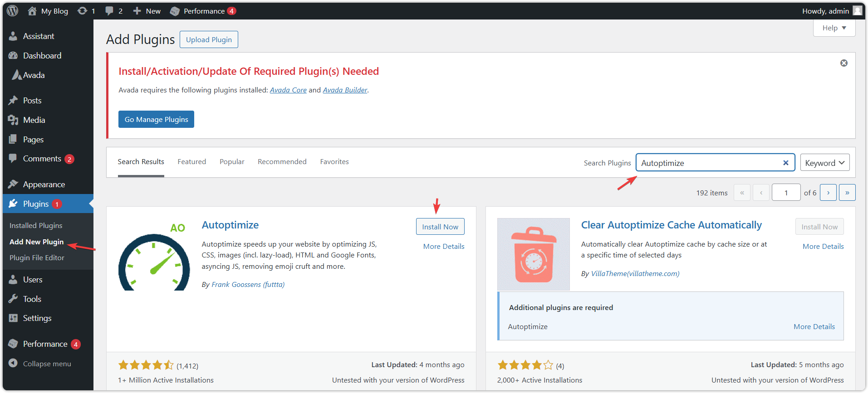Open Plugin File Editor submenu item
The image size is (868, 393).
pyautogui.click(x=37, y=258)
